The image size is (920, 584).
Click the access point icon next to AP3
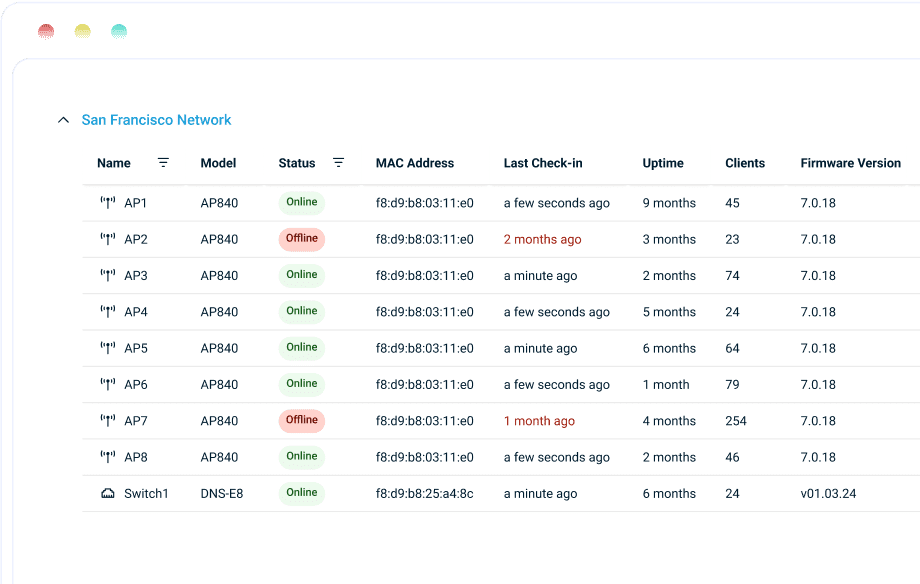tap(107, 275)
